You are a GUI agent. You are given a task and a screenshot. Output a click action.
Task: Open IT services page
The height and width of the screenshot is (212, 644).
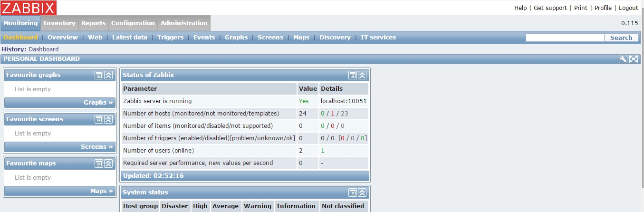(378, 37)
